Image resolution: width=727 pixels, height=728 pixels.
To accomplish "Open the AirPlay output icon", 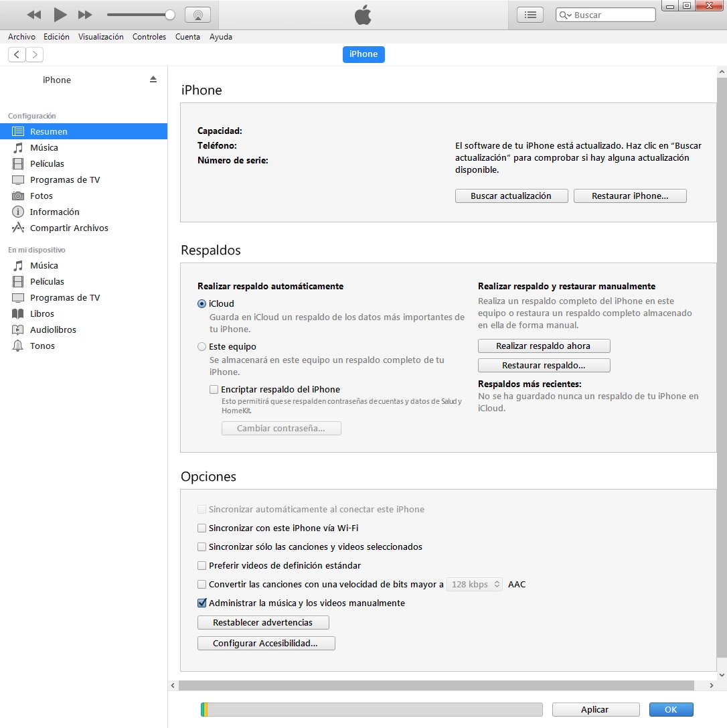I will [x=197, y=15].
